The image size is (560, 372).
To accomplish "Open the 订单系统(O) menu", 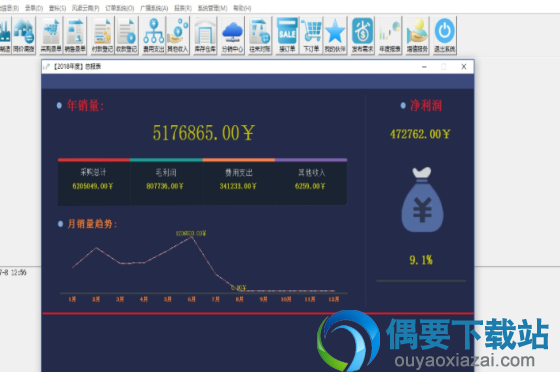I will click(120, 8).
